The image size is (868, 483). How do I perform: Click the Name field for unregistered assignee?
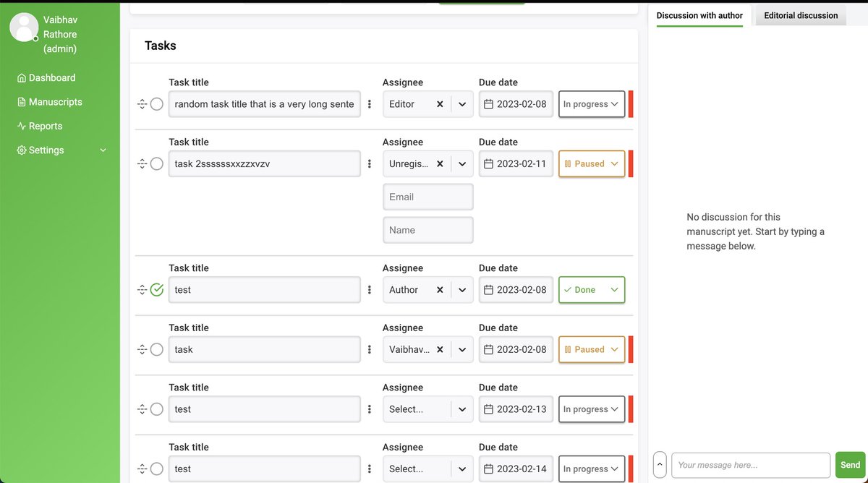pos(428,230)
